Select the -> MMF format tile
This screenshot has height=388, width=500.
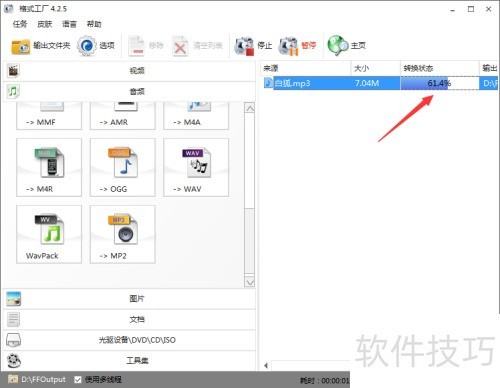pyautogui.click(x=49, y=116)
